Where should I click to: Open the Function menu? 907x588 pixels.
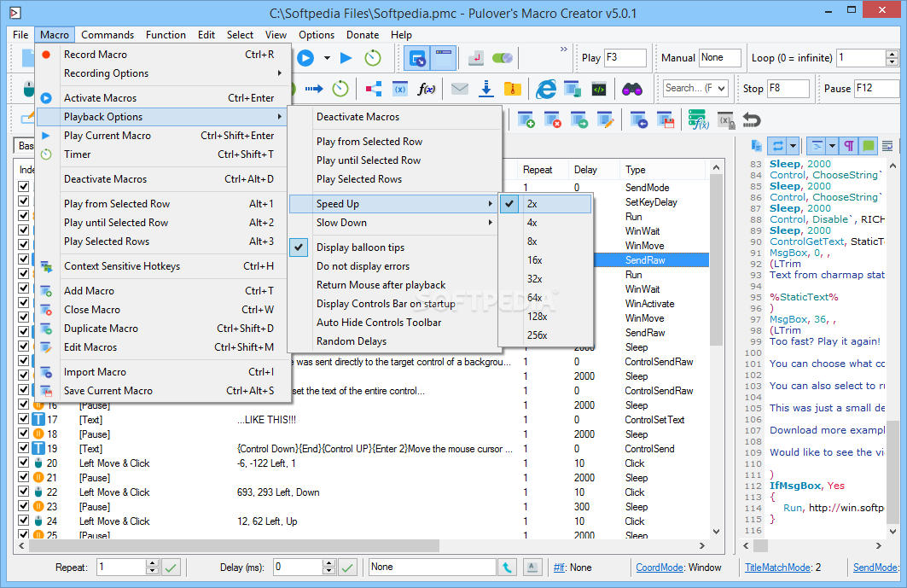[166, 35]
